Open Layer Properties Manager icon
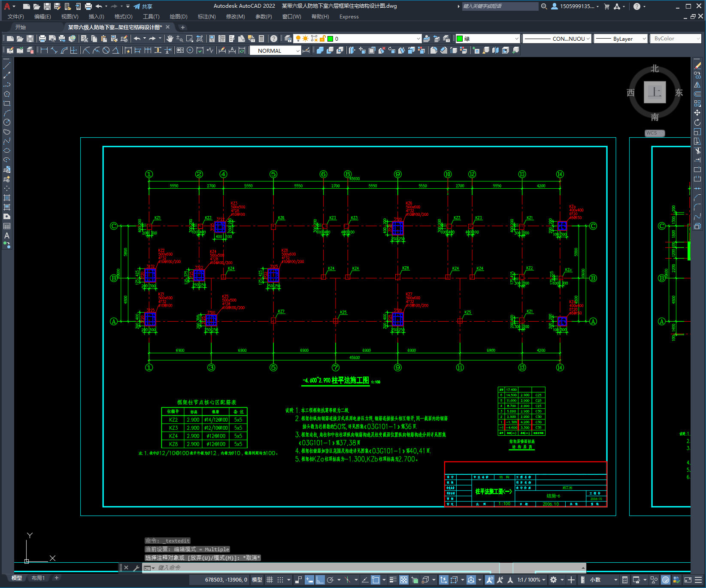 pos(288,39)
